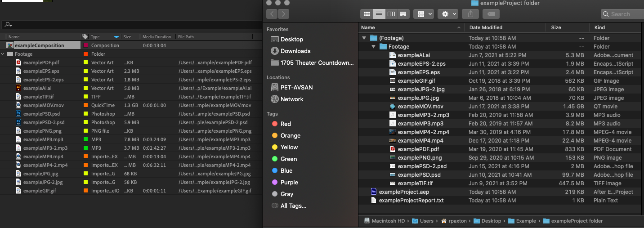Click exampleComposition's magenta label swatch
This screenshot has height=228, width=644.
[x=86, y=45]
